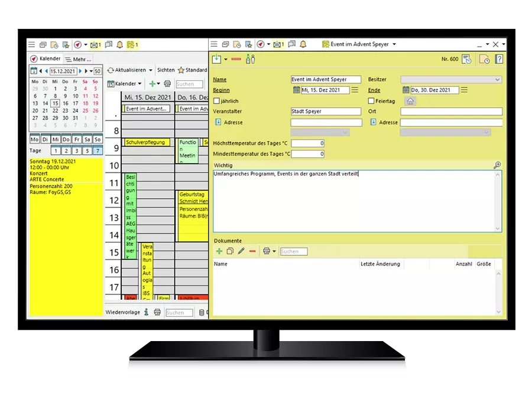Image resolution: width=532 pixels, height=399 pixels.
Task: Click the printer icon in the calendar toolbar
Action: [x=167, y=84]
